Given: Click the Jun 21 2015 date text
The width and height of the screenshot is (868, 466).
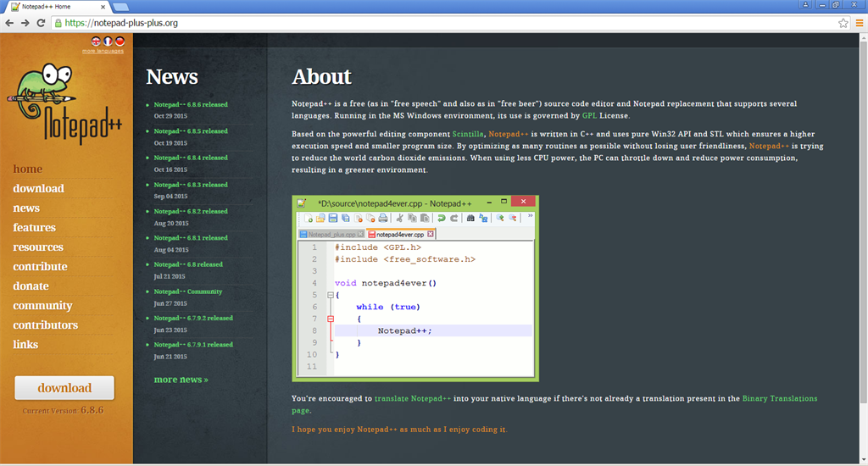Looking at the screenshot, I should coord(170,357).
